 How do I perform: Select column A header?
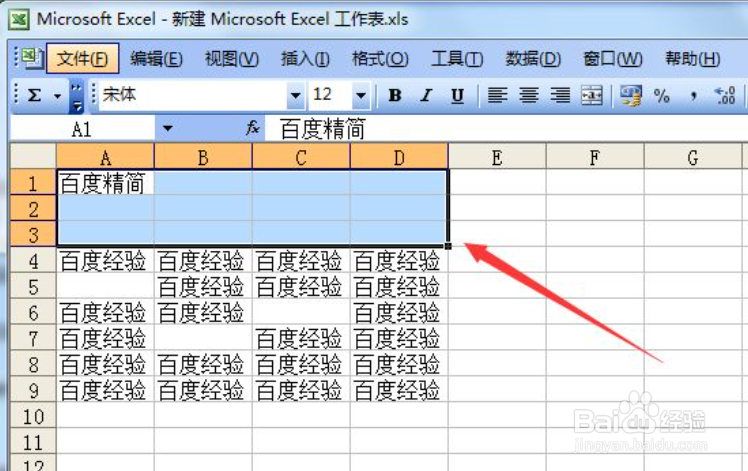[x=105, y=157]
